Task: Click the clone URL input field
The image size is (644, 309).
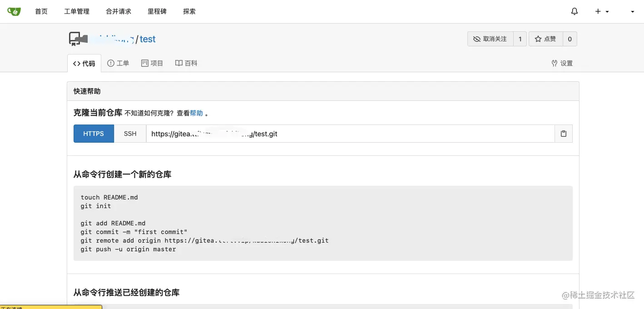Action: pos(351,134)
